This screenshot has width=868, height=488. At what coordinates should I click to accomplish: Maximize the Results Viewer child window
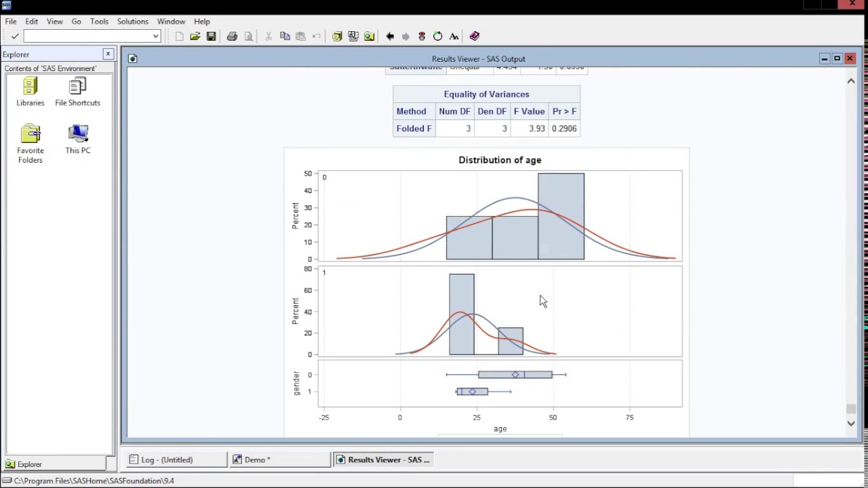837,59
